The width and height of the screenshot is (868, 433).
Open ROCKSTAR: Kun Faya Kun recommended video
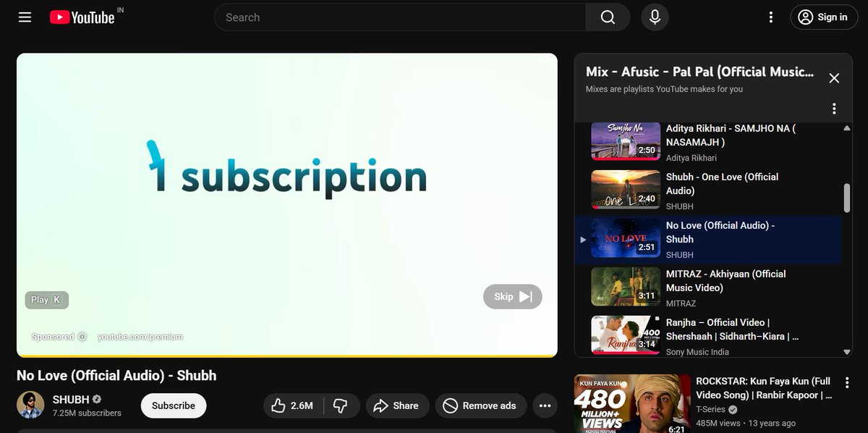764,388
